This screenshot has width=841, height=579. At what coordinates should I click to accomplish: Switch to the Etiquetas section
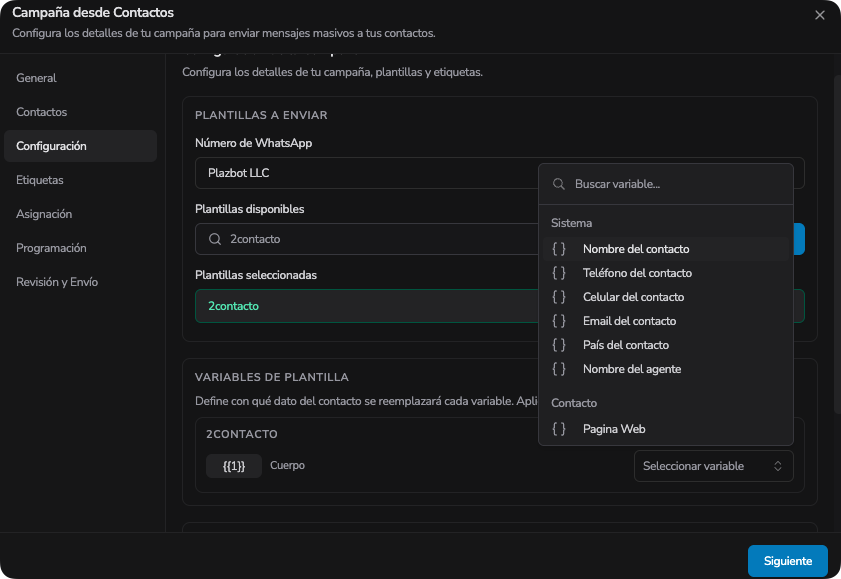(40, 180)
